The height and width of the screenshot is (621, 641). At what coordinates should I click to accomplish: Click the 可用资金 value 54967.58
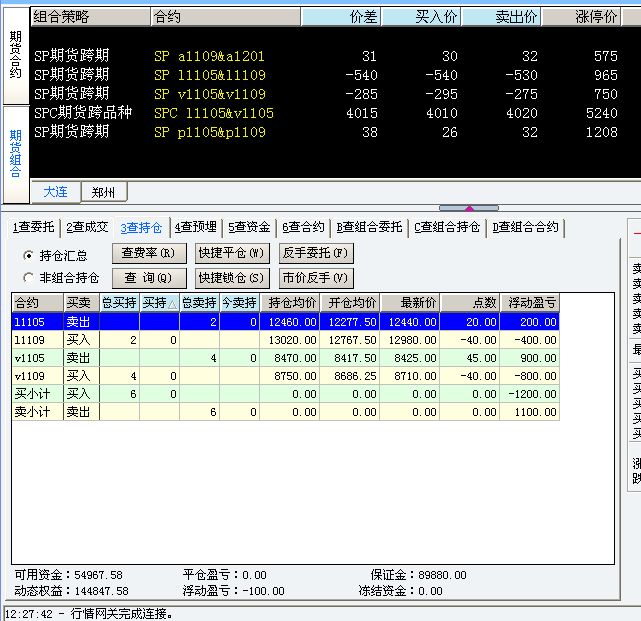pyautogui.click(x=99, y=575)
